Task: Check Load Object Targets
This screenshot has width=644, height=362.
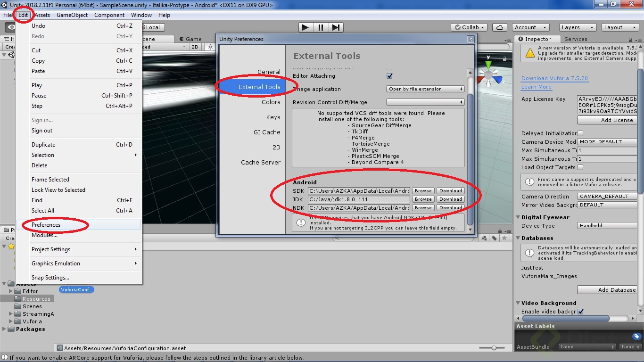Action: [x=580, y=167]
